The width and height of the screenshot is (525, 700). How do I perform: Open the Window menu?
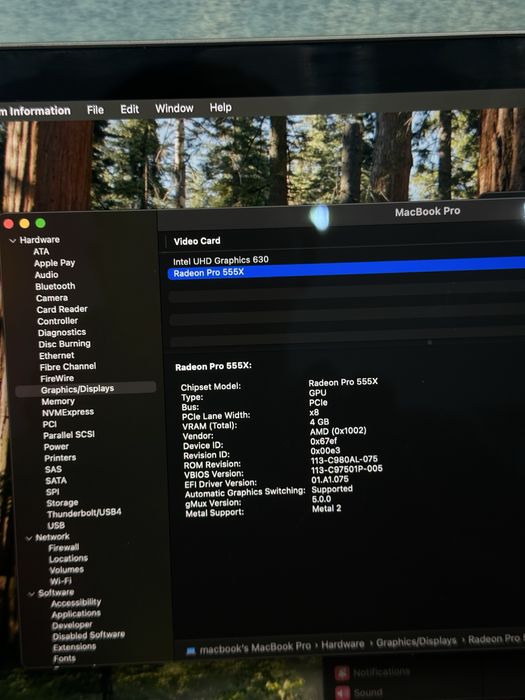tap(174, 108)
